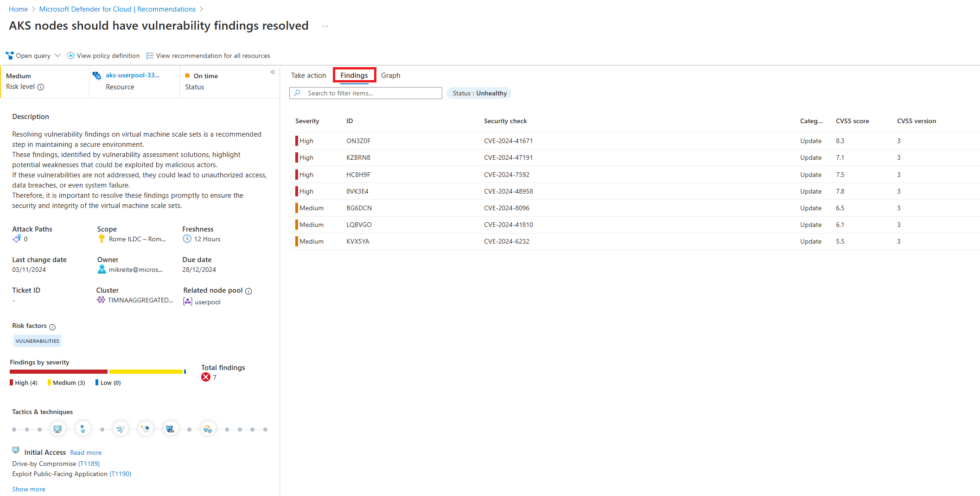
Task: Expand the Open query dropdown arrow
Action: tap(57, 56)
